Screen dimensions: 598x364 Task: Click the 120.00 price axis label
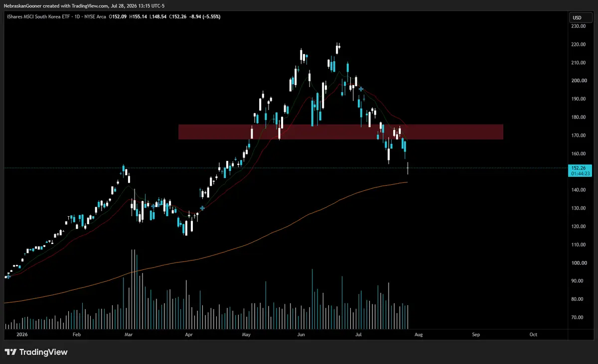(x=578, y=227)
